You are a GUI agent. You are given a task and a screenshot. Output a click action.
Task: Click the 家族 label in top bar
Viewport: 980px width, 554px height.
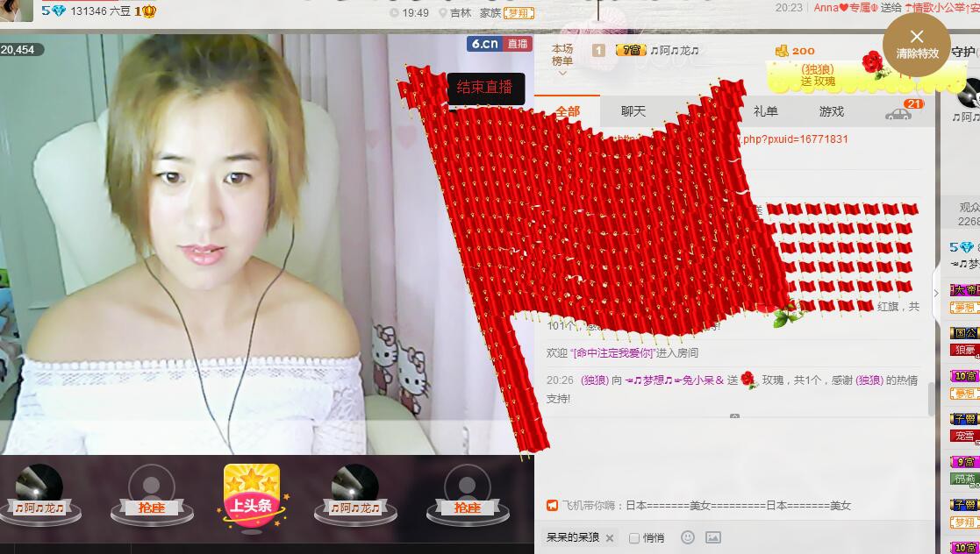pyautogui.click(x=490, y=12)
